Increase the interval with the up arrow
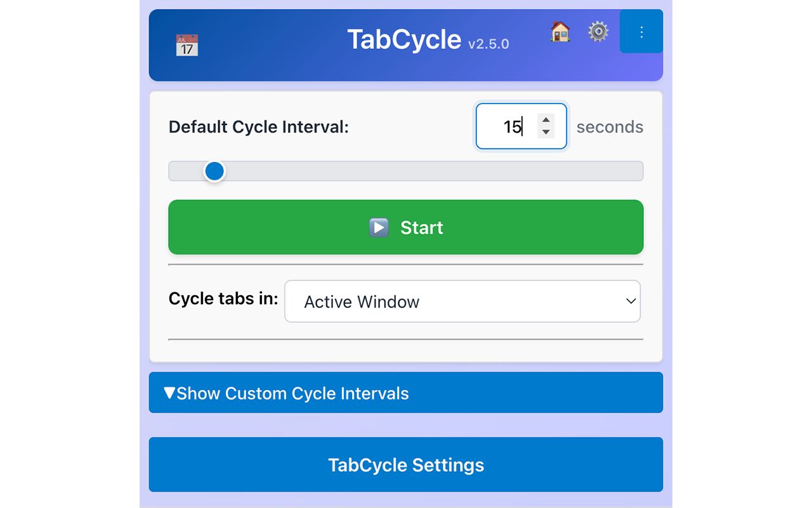This screenshot has height=508, width=812. 546,119
